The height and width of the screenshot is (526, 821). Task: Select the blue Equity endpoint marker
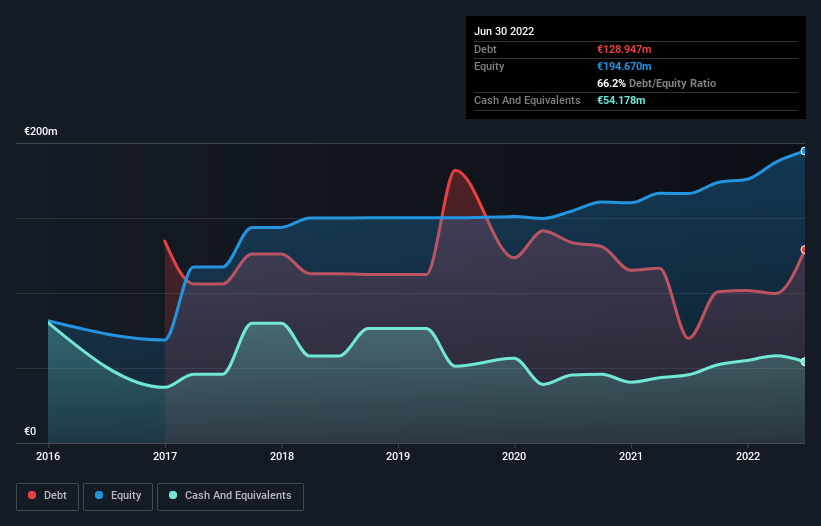point(804,151)
